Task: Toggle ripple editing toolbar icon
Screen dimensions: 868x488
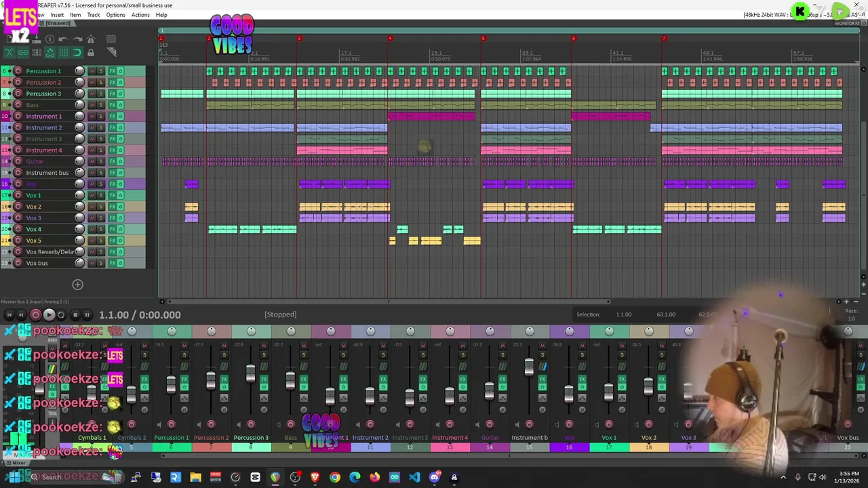Action: click(x=37, y=52)
